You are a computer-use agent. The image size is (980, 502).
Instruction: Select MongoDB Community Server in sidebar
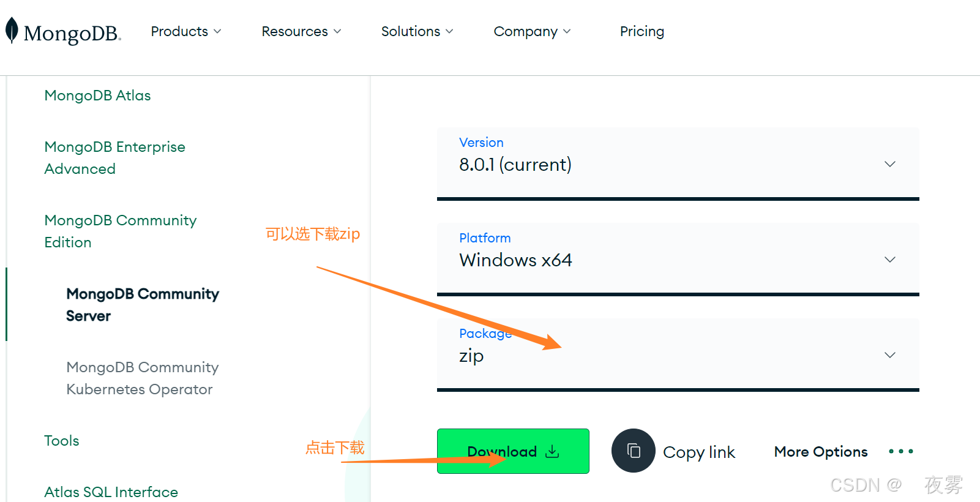[142, 304]
